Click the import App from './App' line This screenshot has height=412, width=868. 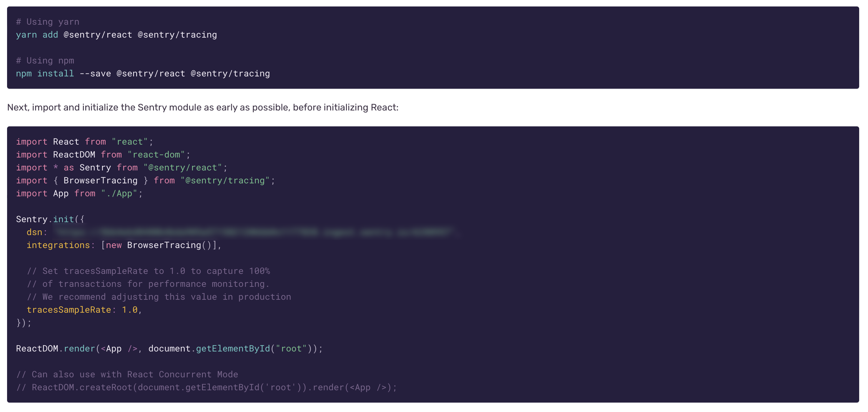(x=79, y=193)
